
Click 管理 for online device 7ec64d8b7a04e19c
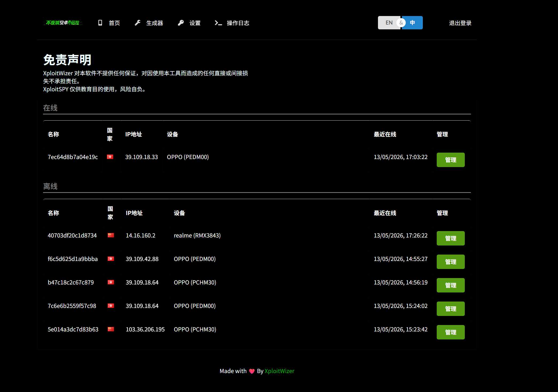pyautogui.click(x=451, y=160)
